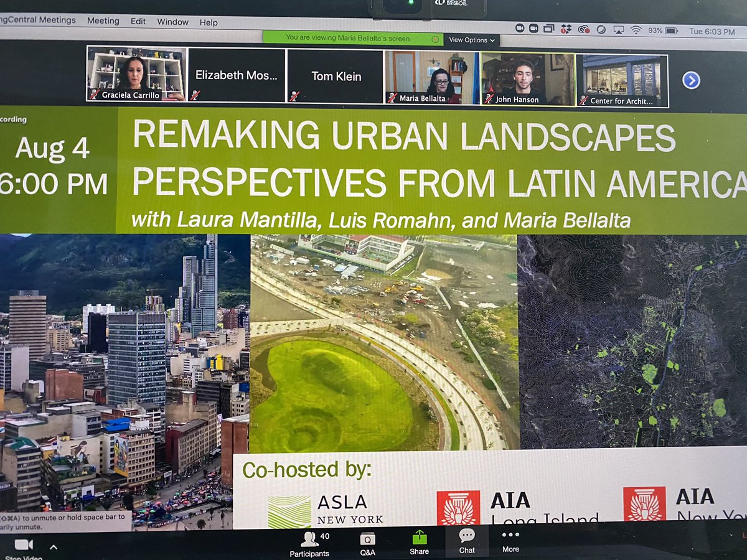This screenshot has width=747, height=560.
Task: Select Maria Bellalta's video thumbnail
Action: tap(433, 77)
